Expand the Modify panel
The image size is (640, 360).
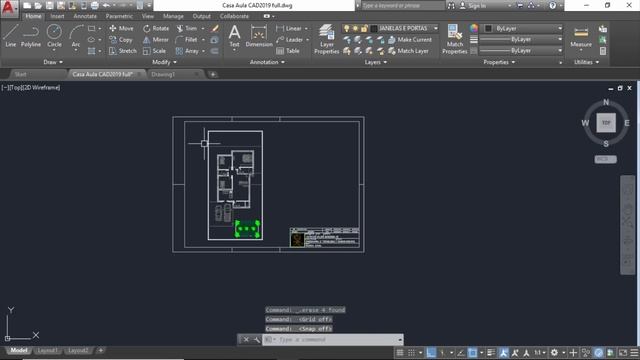tap(164, 62)
